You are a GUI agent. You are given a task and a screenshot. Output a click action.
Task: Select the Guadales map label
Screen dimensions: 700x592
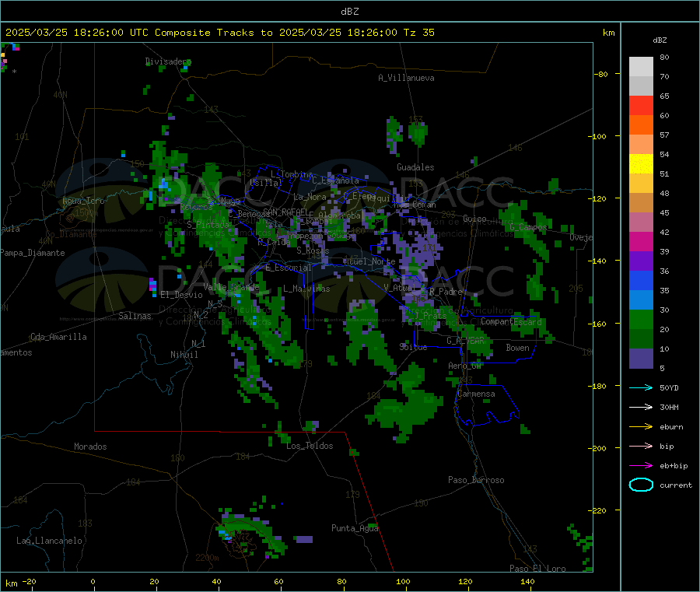pyautogui.click(x=415, y=167)
